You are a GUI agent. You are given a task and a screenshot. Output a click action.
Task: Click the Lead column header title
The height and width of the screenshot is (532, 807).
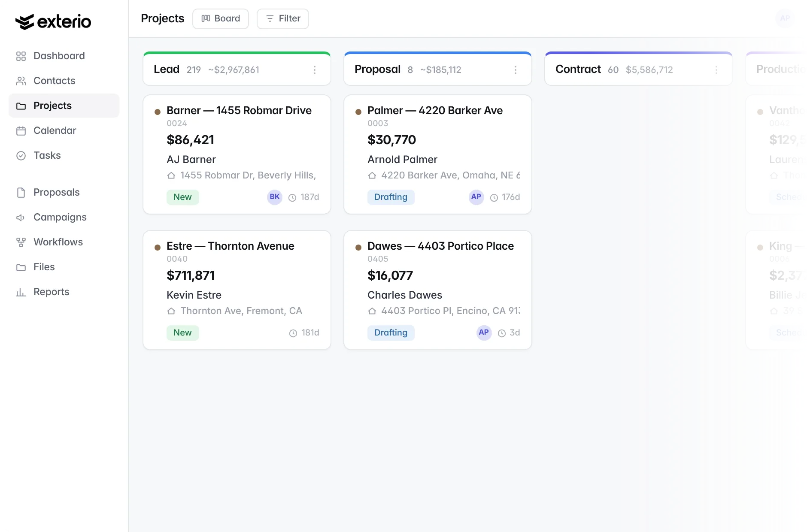tap(167, 69)
